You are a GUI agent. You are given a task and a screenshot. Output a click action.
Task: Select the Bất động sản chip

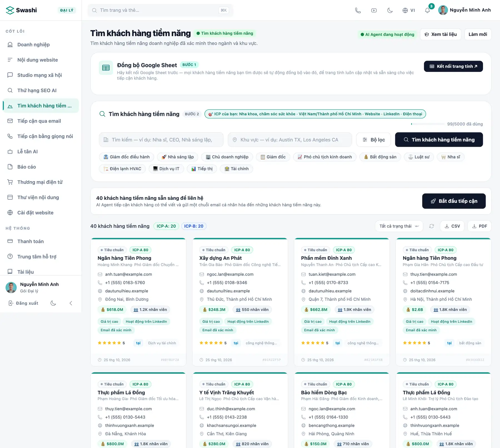pos(380,157)
